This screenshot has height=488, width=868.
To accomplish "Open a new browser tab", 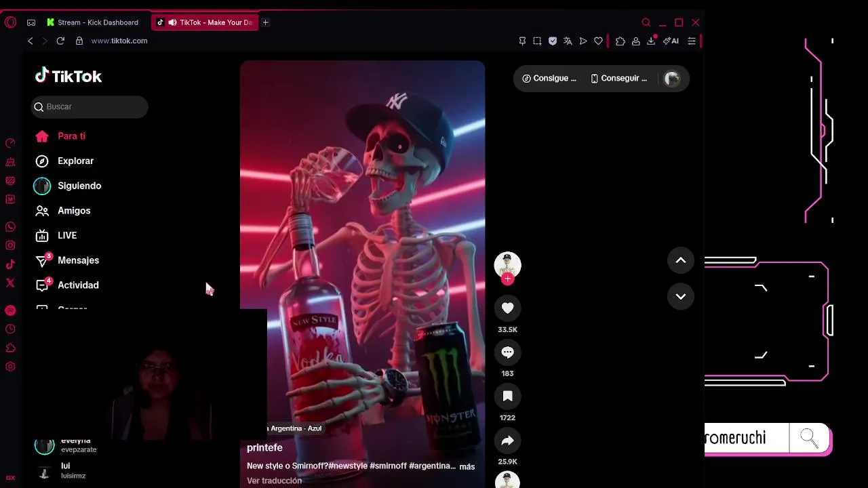I will click(x=266, y=22).
